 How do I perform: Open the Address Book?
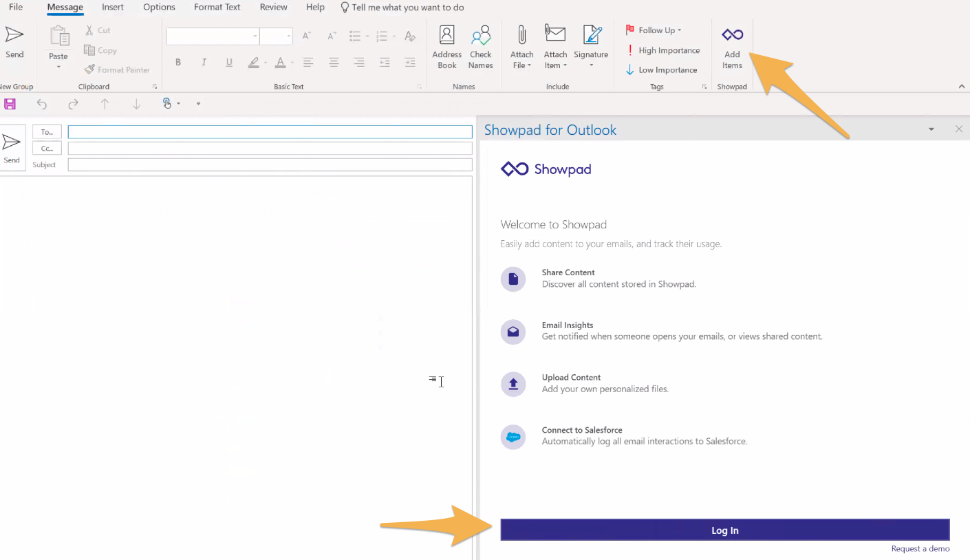click(x=446, y=35)
